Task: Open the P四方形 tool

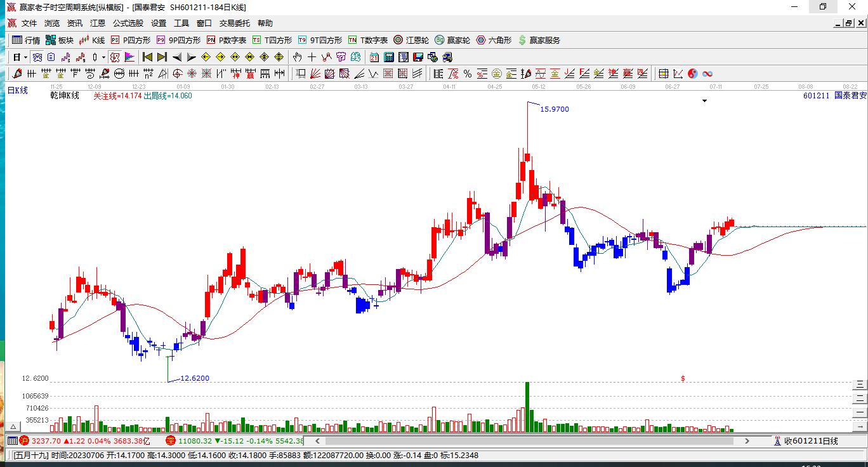Action: pyautogui.click(x=130, y=40)
